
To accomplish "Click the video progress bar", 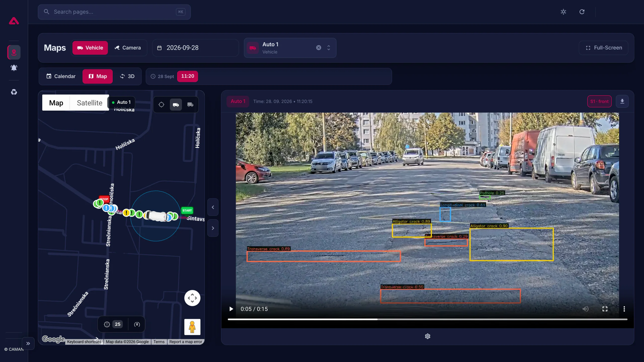I will point(427,319).
